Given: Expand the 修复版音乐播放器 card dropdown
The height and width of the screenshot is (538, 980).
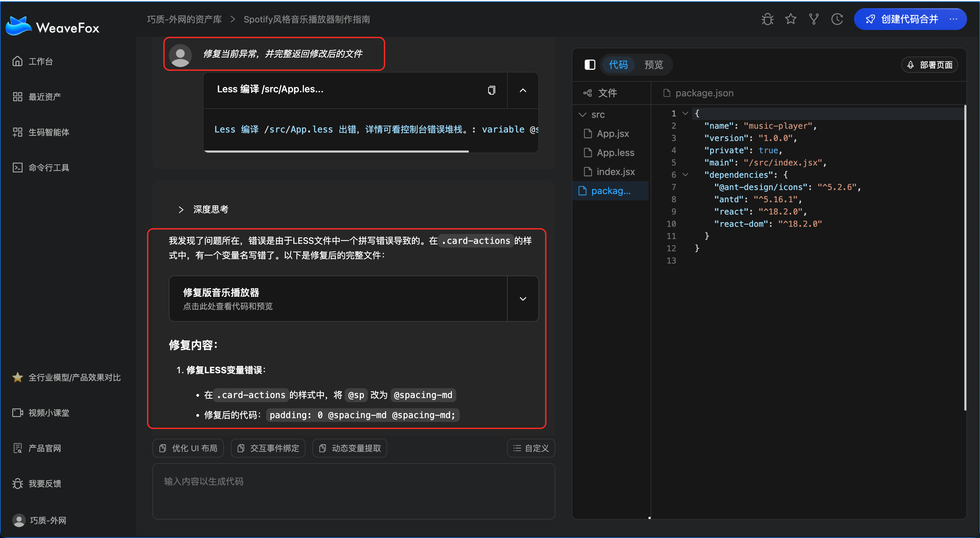Looking at the screenshot, I should tap(523, 299).
